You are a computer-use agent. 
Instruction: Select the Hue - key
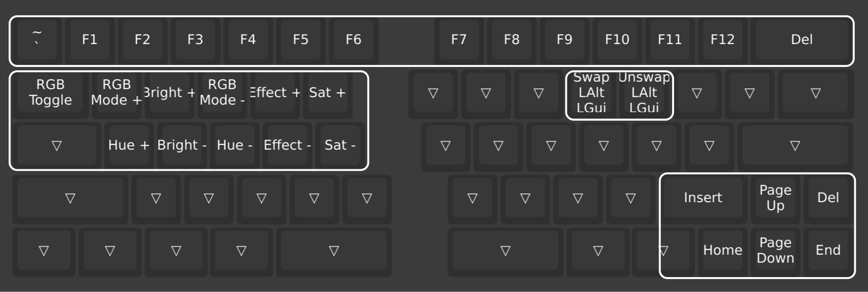(x=235, y=145)
